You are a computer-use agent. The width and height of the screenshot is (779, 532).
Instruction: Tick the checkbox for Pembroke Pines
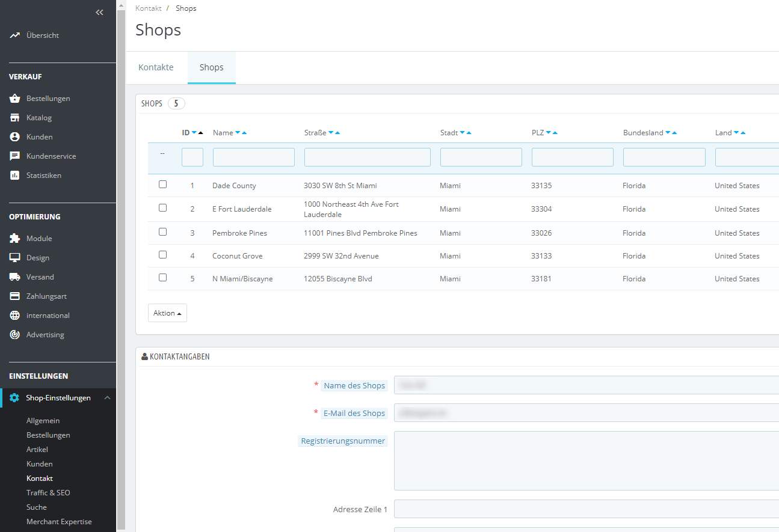point(162,232)
